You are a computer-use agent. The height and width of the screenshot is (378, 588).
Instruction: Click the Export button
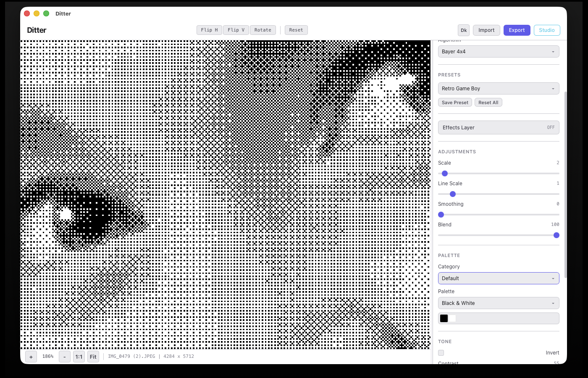coord(517,30)
